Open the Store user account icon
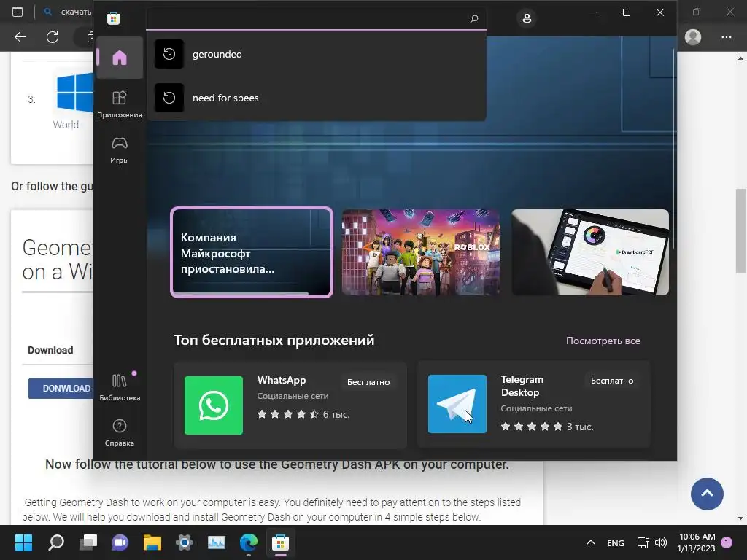Screen dimensions: 747x560 coord(527,18)
